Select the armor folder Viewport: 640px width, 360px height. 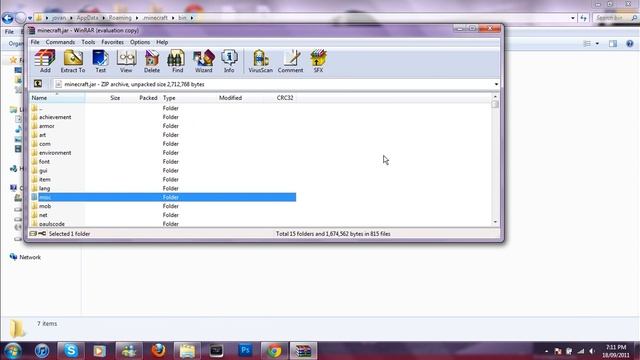coord(163,126)
